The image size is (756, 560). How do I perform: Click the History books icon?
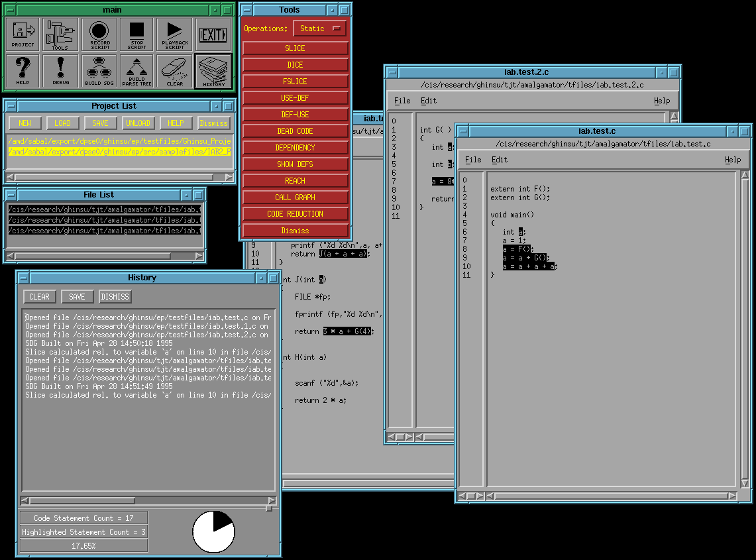[x=213, y=71]
